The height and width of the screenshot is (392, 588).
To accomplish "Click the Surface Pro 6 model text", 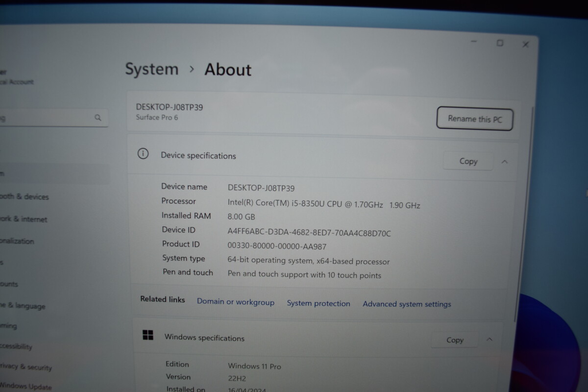I will 157,118.
